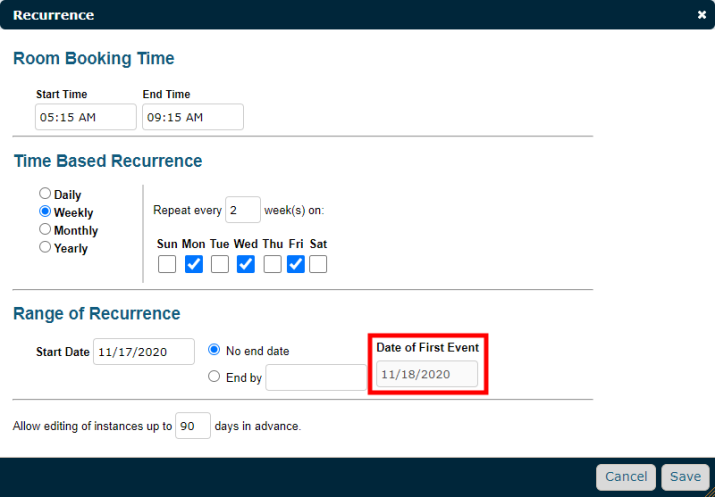Viewport: 715px width, 497px height.
Task: Select the Weekly recurrence radio button
Action: point(45,211)
